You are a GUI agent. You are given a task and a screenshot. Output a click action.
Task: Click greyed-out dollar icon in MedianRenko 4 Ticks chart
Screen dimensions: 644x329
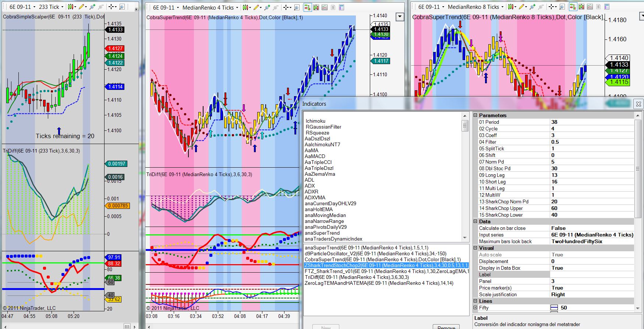coord(333,7)
